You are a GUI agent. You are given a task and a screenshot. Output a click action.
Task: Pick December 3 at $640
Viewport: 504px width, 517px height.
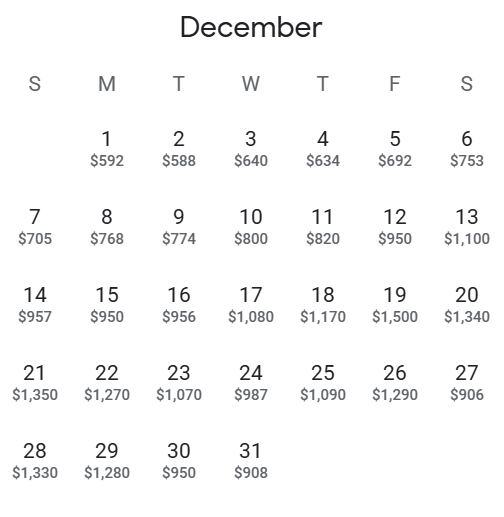(x=251, y=149)
